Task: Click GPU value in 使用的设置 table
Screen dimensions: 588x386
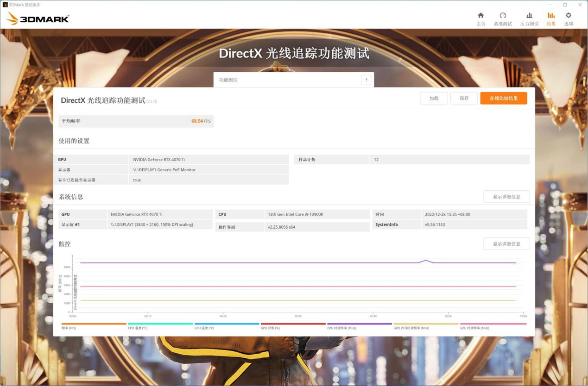Action: tap(159, 160)
